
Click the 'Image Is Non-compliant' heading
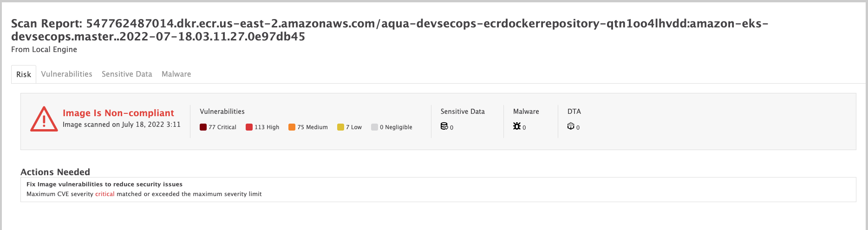(x=118, y=113)
